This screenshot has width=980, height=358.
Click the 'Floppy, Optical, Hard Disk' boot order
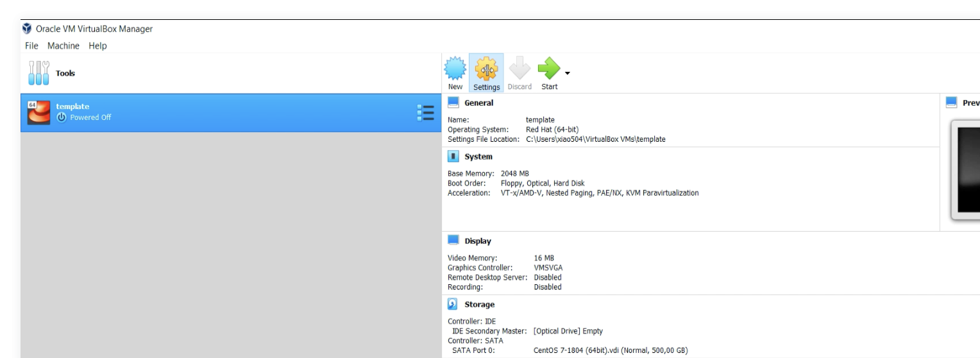pos(543,183)
